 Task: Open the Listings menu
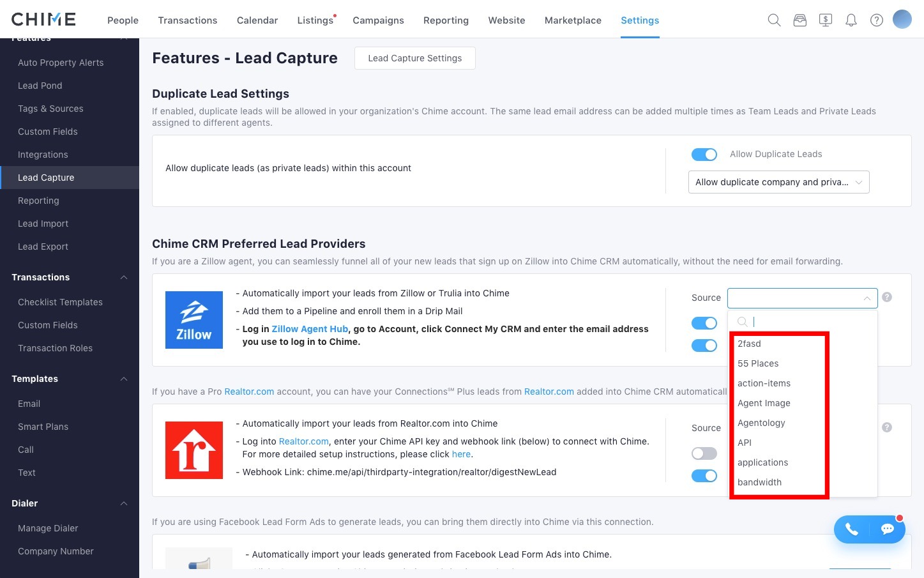click(315, 20)
